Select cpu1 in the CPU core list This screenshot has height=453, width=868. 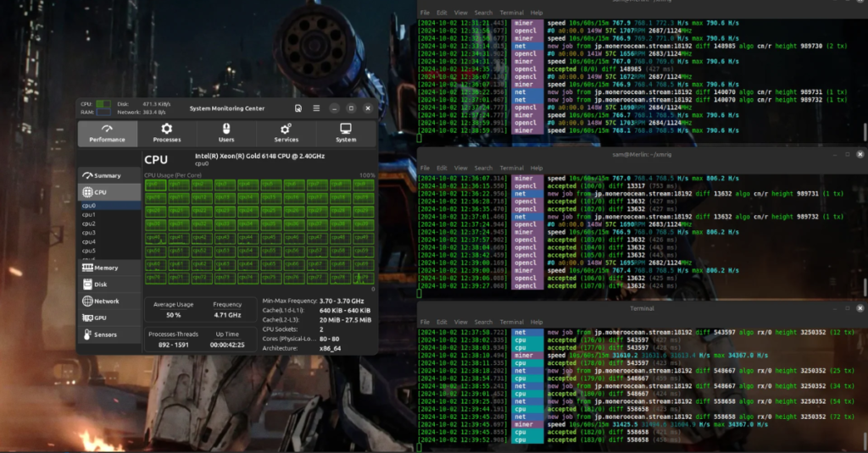click(89, 214)
